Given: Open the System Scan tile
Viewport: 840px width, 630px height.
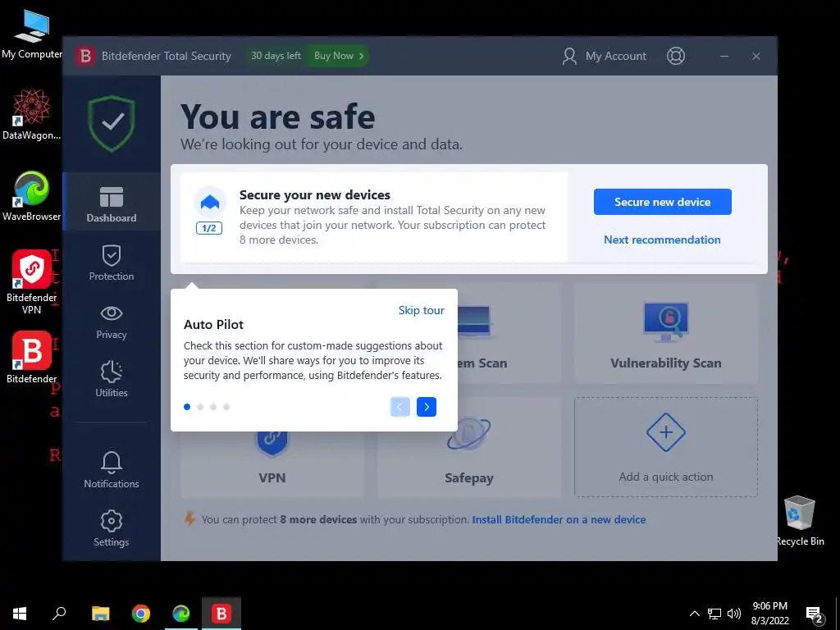Looking at the screenshot, I should [x=509, y=333].
